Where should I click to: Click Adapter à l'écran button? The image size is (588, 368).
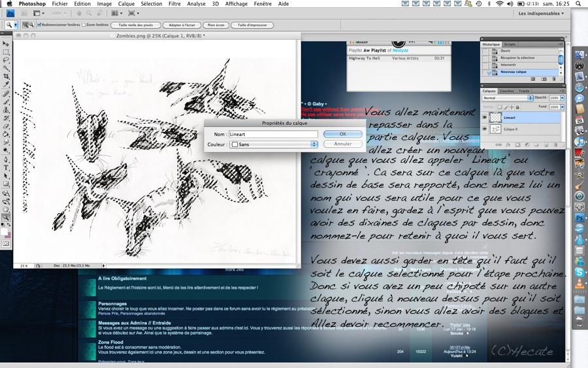(x=182, y=25)
